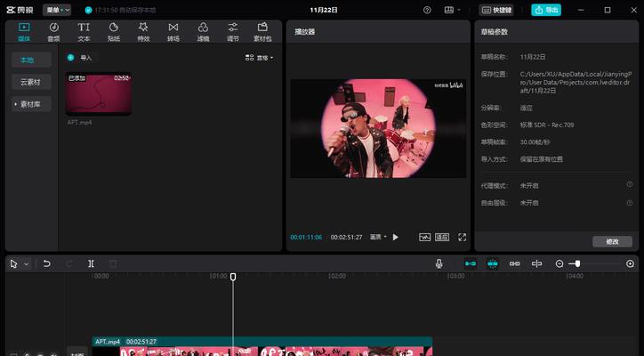
Task: Open the 媒体 (Media) tab
Action: click(24, 32)
